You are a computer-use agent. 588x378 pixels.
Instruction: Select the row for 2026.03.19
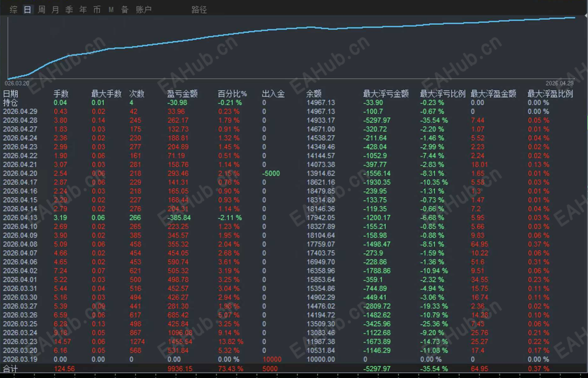click(20, 359)
